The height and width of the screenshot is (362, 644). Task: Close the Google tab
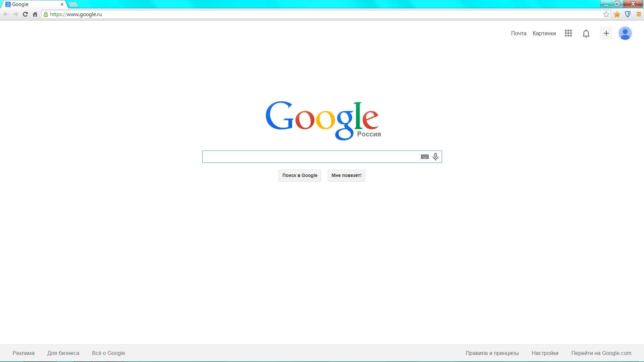(62, 4)
